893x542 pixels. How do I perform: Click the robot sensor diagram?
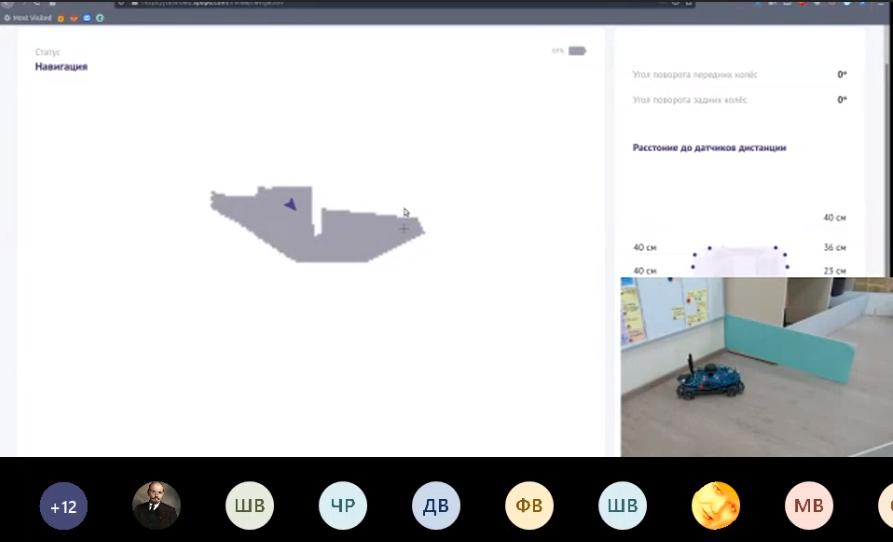[740, 261]
